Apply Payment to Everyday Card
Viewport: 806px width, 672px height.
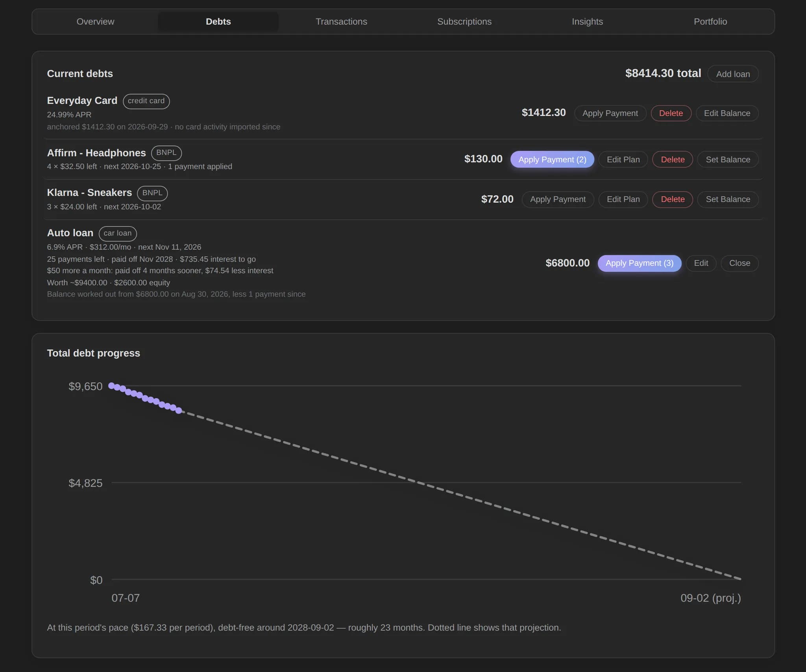click(x=610, y=113)
